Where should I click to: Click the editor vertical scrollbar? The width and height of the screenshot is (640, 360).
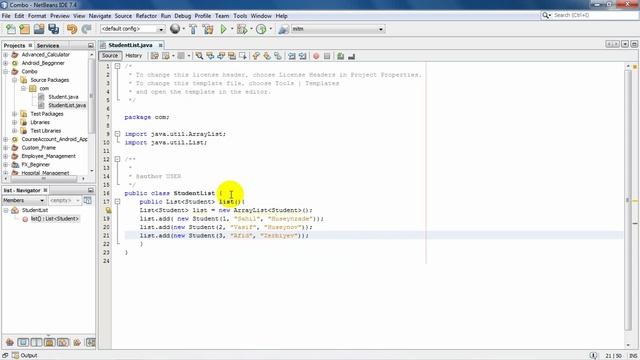point(628,200)
